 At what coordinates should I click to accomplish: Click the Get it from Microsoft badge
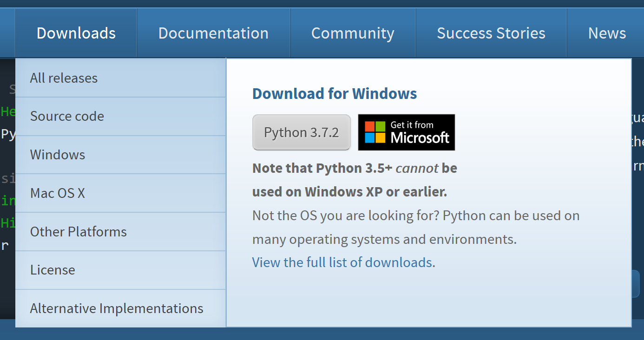tap(407, 132)
